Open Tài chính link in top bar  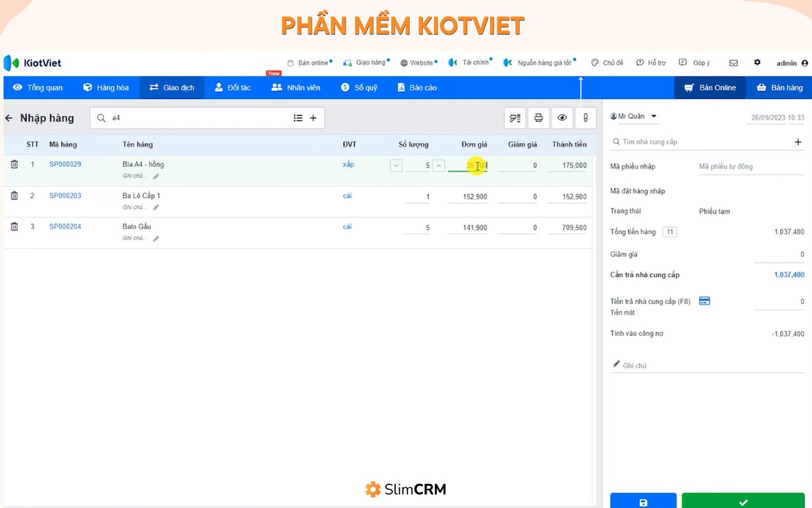[470, 62]
